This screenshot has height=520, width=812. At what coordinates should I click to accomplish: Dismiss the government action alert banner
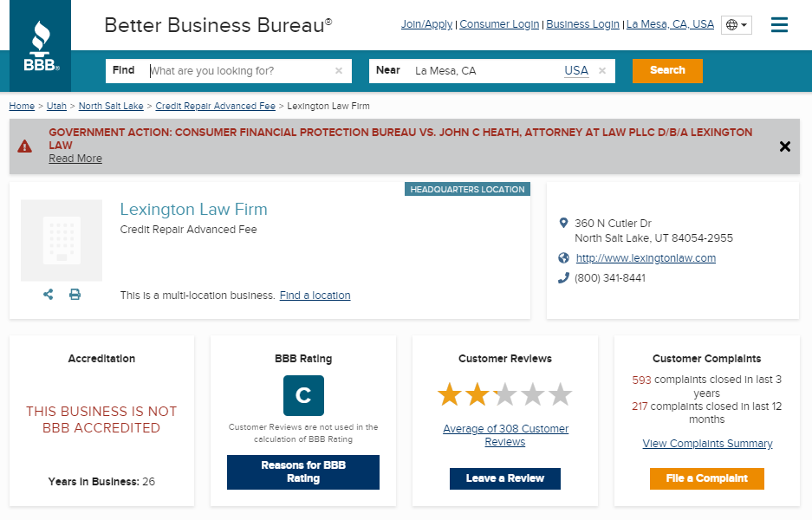point(784,146)
